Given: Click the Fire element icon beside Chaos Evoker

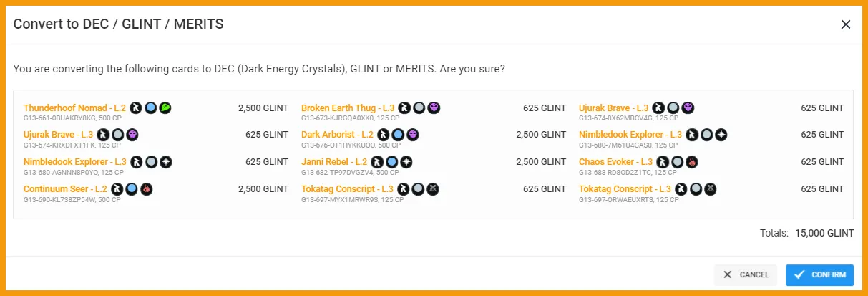Looking at the screenshot, I should [691, 162].
